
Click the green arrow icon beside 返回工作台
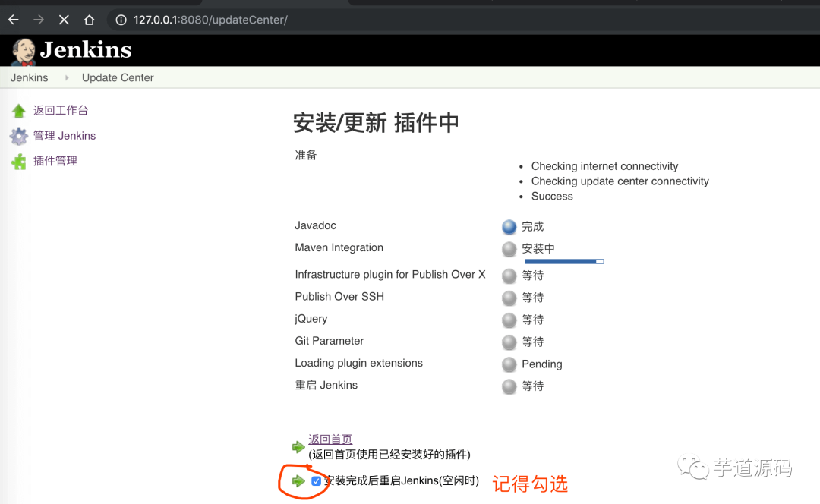coord(17,110)
